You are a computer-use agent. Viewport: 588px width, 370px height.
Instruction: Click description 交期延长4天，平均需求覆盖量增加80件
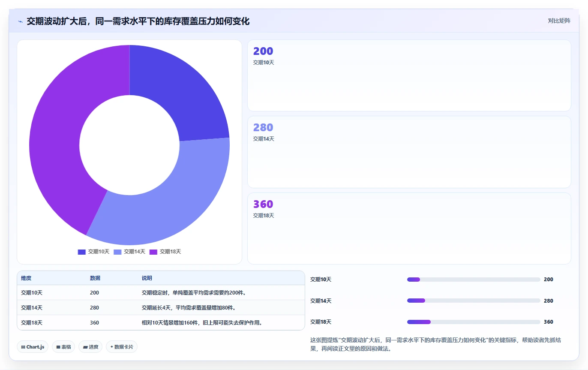(189, 308)
